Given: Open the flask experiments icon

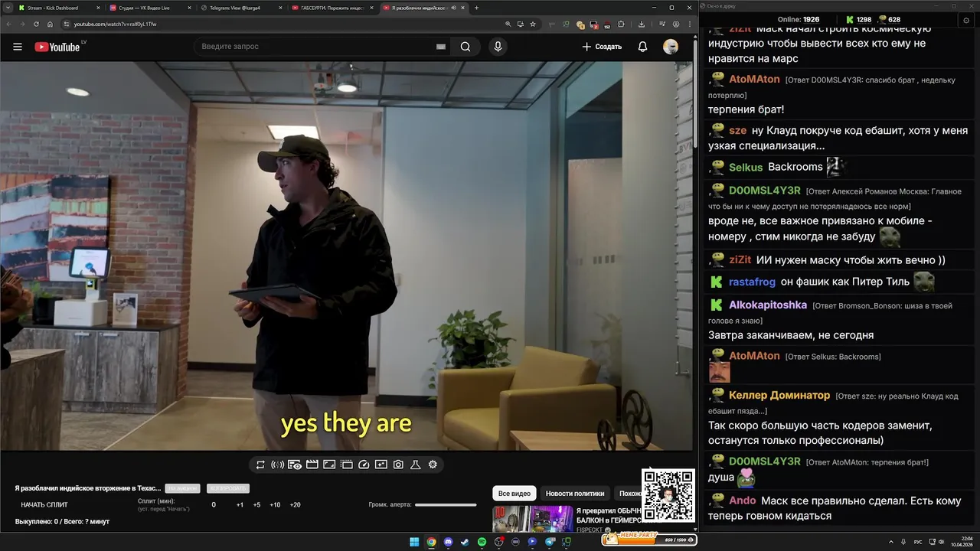Looking at the screenshot, I should tap(416, 465).
